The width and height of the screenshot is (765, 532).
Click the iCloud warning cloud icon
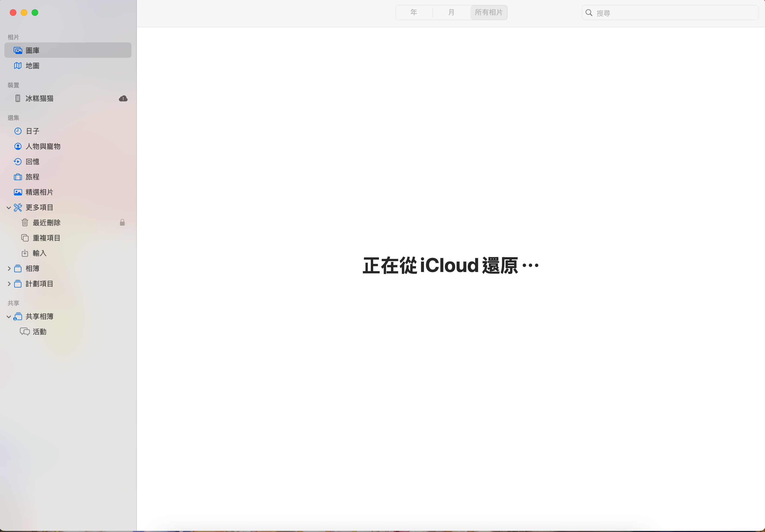click(x=123, y=99)
